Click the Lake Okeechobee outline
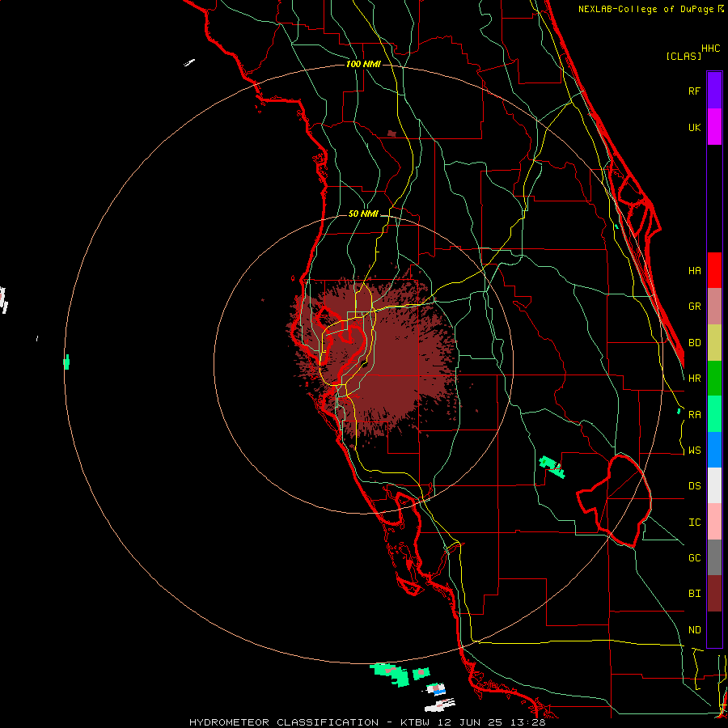Viewport: 728px width, 728px height. [614, 501]
